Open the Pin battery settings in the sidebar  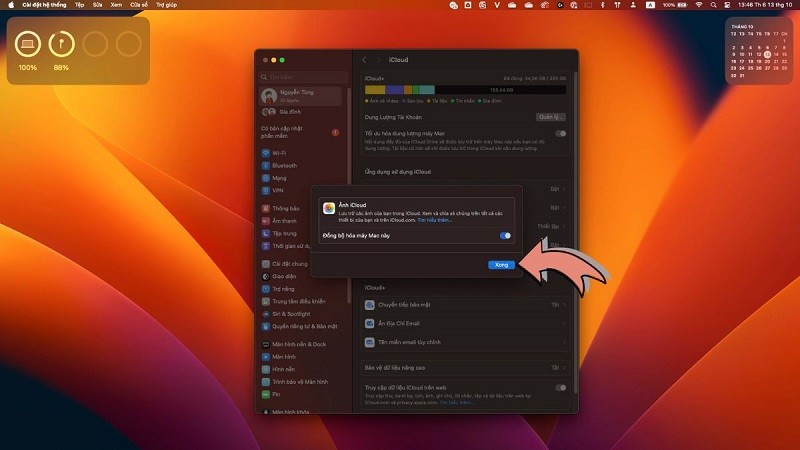[276, 394]
